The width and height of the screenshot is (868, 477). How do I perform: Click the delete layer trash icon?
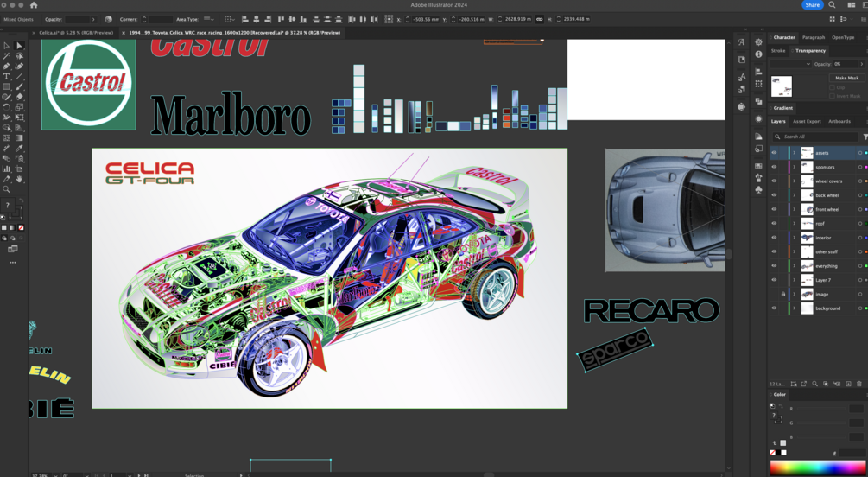[859, 384]
